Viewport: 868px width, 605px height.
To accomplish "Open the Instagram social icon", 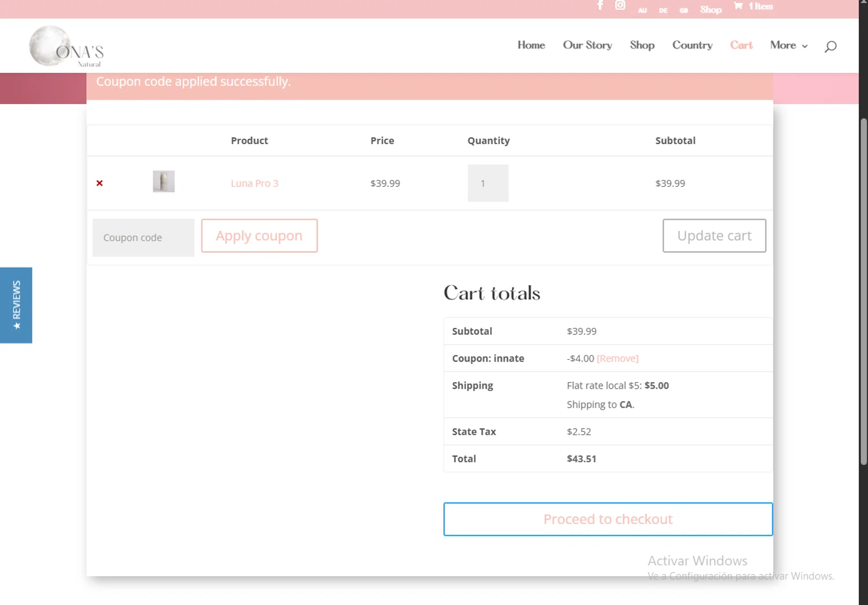I will coord(620,5).
